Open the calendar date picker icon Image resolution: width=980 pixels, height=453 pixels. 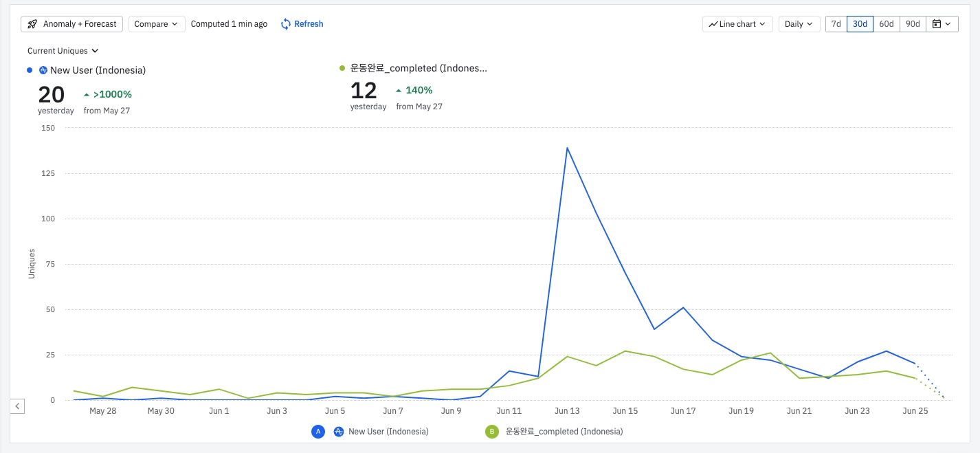[x=937, y=24]
